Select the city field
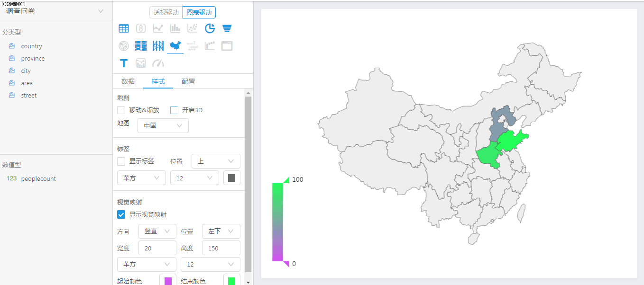 26,71
